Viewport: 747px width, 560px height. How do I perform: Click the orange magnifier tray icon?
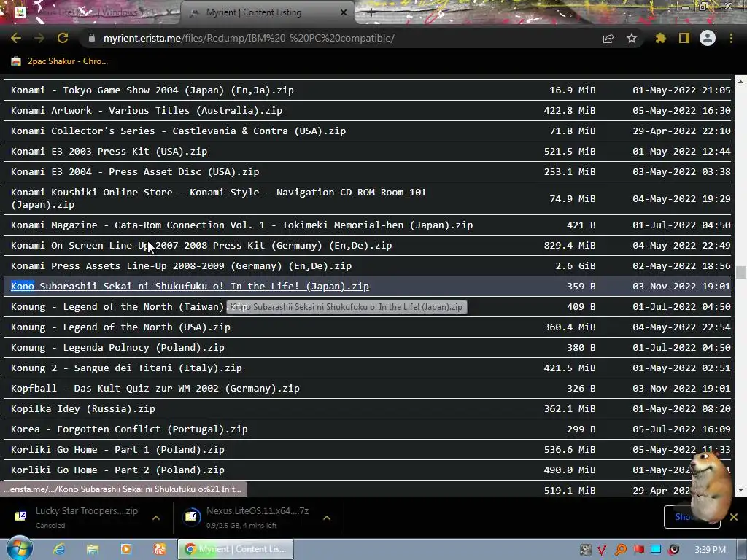(620, 550)
